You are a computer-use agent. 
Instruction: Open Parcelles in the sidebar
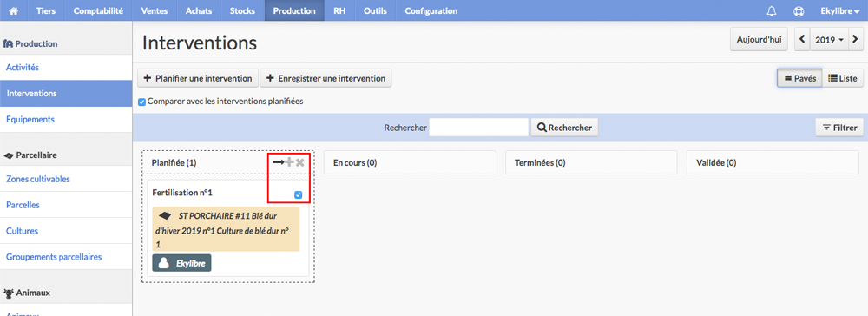point(66,205)
